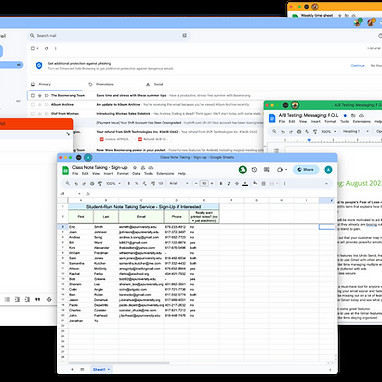
Task: Open Google Sheets home icon
Action: (x=66, y=170)
